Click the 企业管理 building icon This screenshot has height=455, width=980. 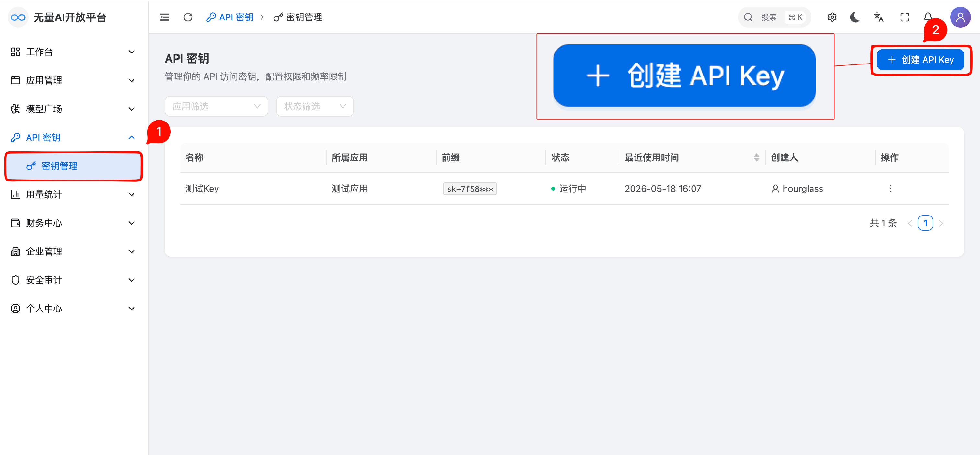(x=15, y=251)
